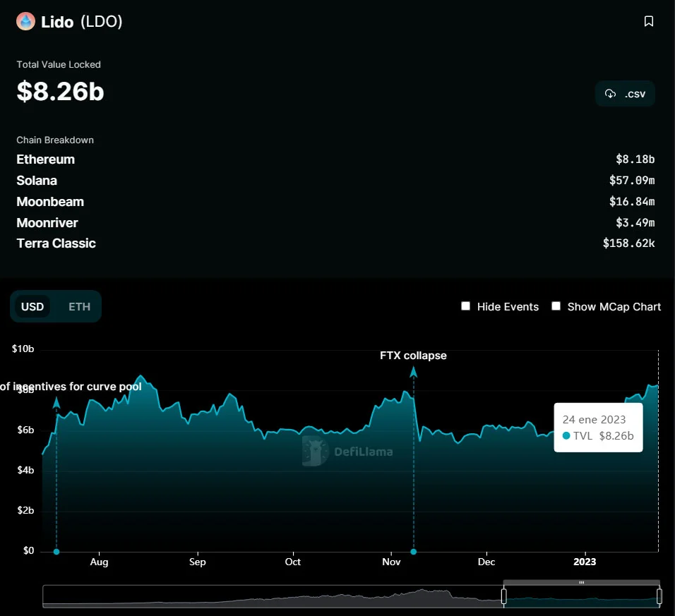Click the Lido logo icon
This screenshot has height=616, width=675.
point(26,21)
